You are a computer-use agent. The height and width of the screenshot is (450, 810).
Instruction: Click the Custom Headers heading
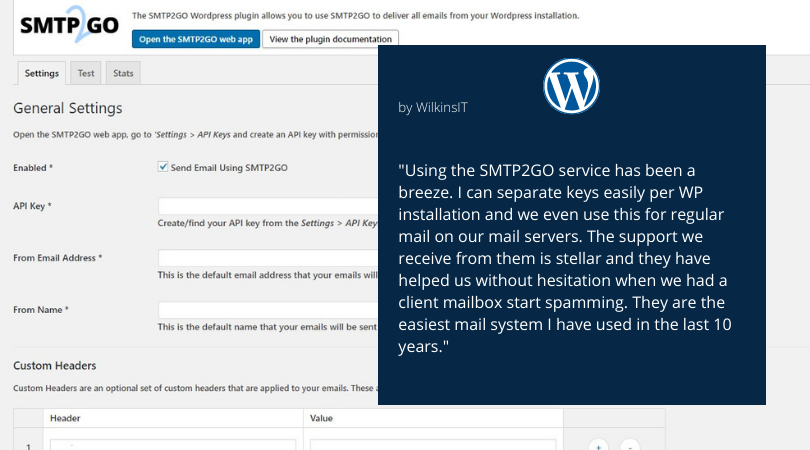click(55, 365)
